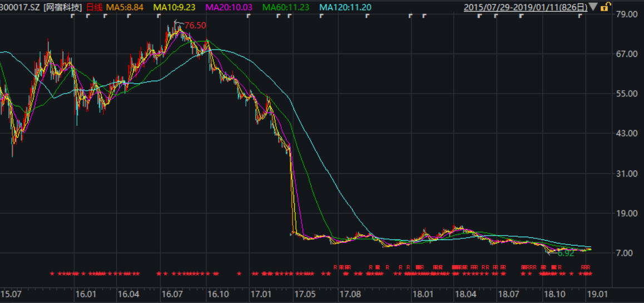Open the gray triangle date range dropdown
The image size is (644, 303).
[x=593, y=7]
